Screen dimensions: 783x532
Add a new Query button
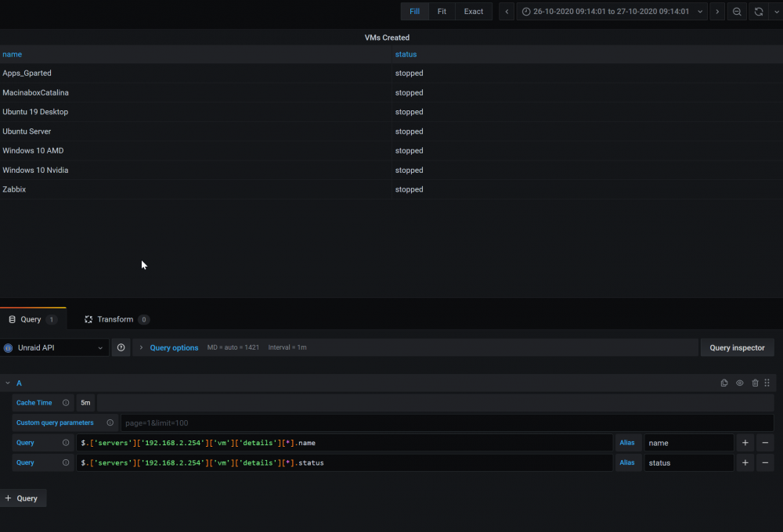[23, 498]
